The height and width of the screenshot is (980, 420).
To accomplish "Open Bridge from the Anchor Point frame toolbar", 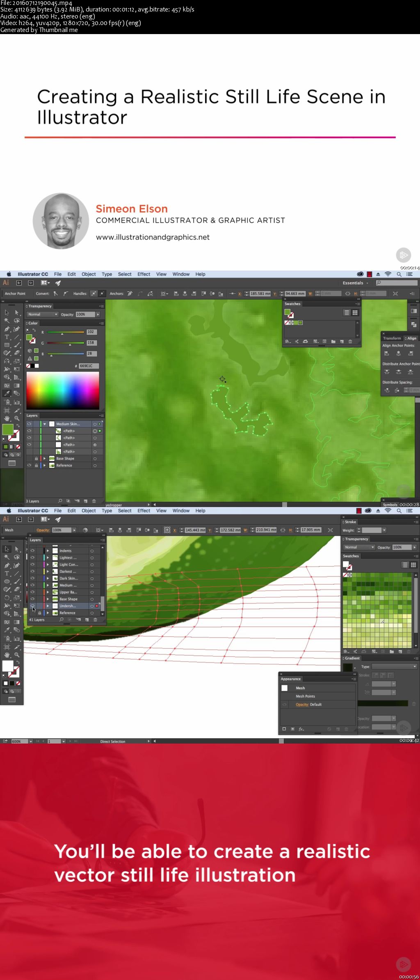I will click(19, 283).
